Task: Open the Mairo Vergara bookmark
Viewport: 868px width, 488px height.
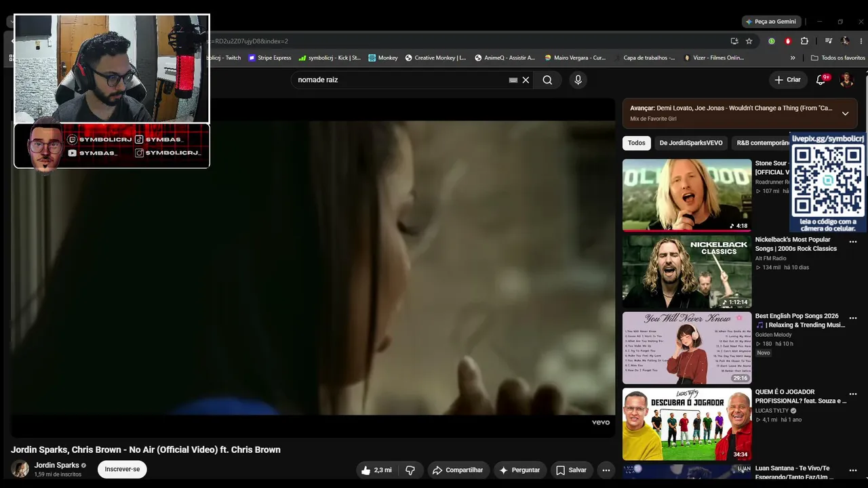Action: (574, 58)
